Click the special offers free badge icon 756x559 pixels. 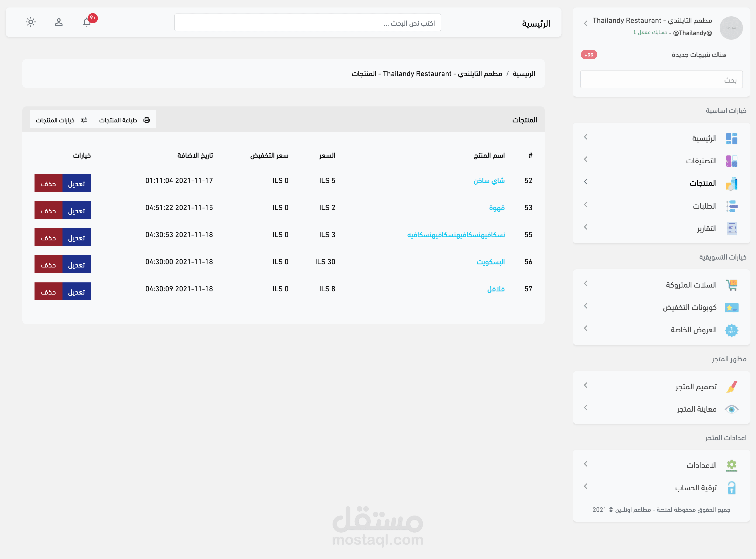pos(731,330)
